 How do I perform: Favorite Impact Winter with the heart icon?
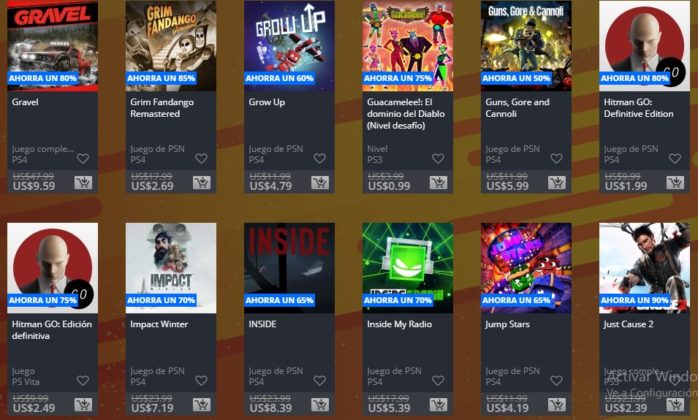[x=201, y=381]
